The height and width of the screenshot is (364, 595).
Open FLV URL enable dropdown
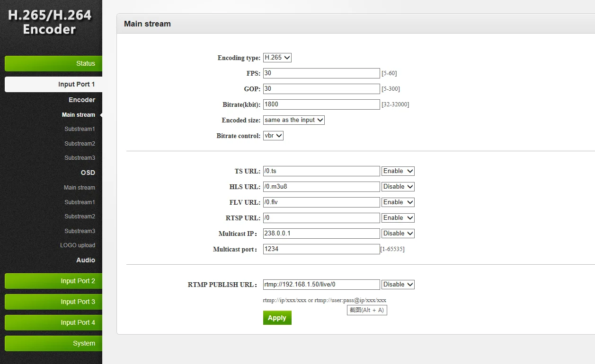pyautogui.click(x=398, y=202)
